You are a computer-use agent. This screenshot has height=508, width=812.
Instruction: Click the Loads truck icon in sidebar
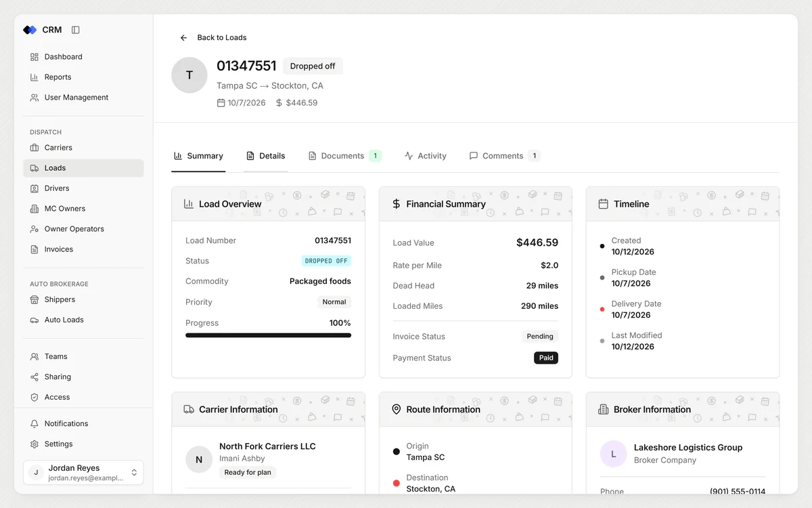(x=35, y=168)
